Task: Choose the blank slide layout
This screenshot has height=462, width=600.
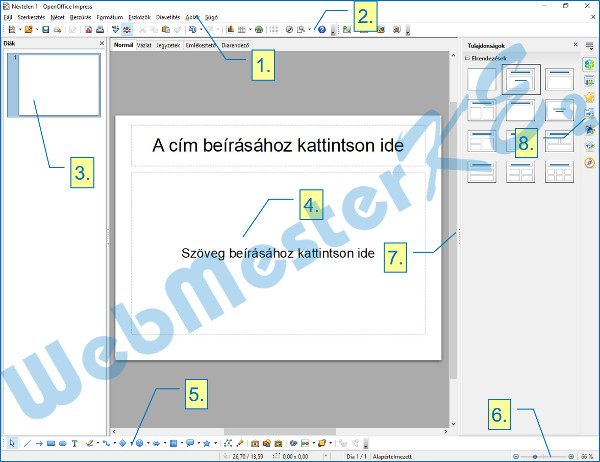Action: click(482, 79)
